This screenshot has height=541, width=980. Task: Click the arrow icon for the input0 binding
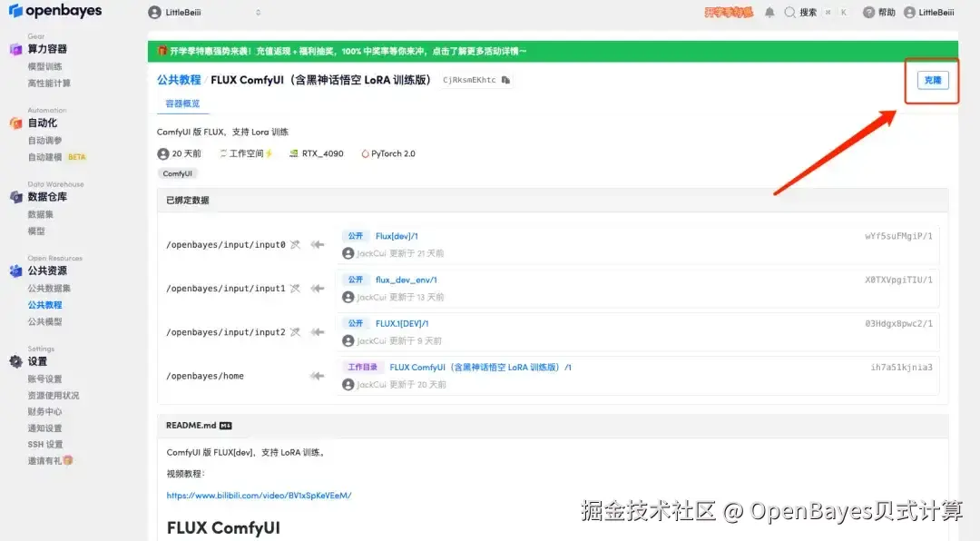click(x=318, y=244)
